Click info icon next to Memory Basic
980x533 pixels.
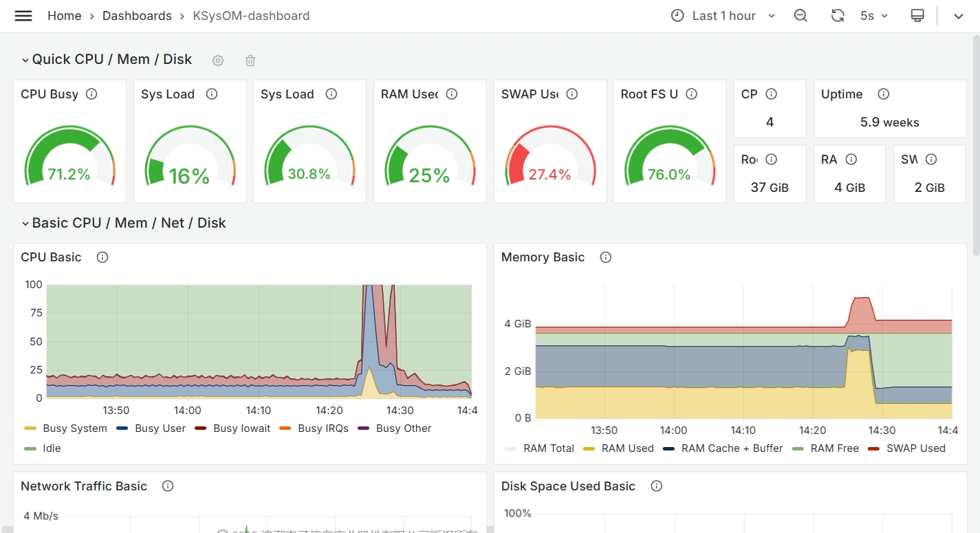[605, 257]
